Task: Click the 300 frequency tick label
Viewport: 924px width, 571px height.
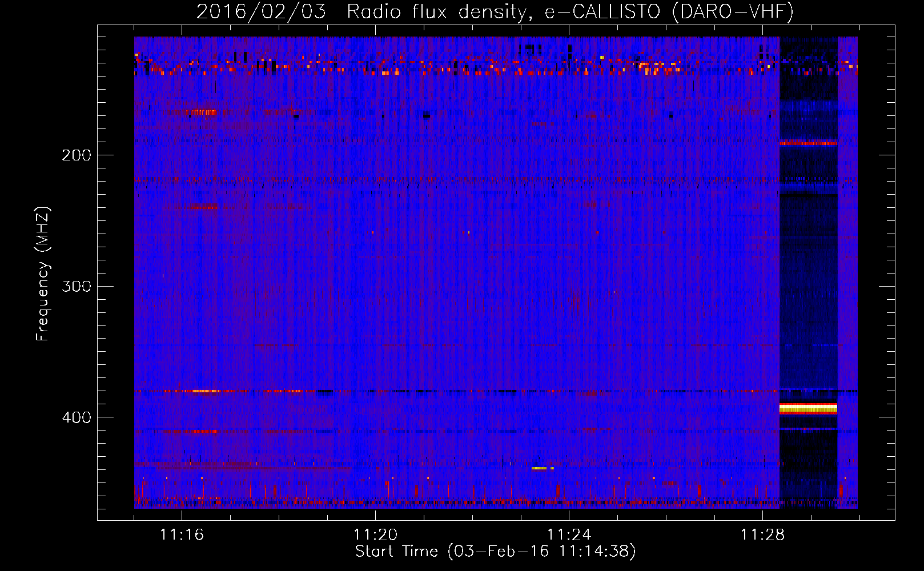Action: [77, 286]
